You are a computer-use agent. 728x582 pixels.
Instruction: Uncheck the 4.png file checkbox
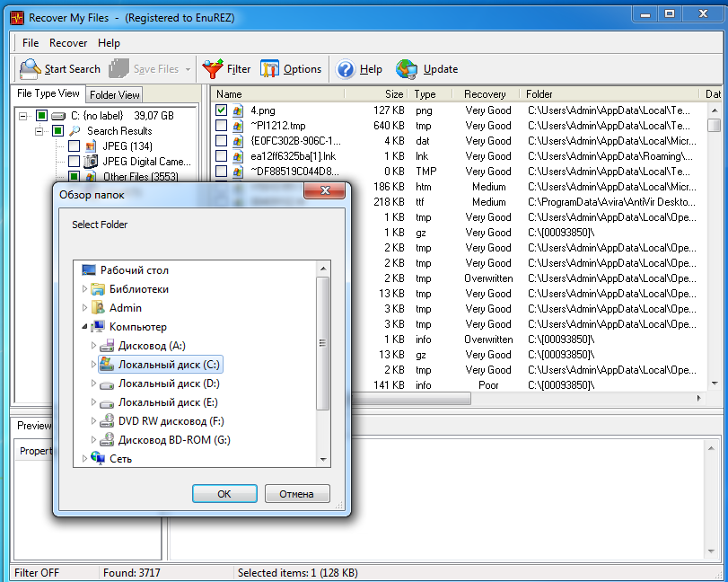(222, 110)
